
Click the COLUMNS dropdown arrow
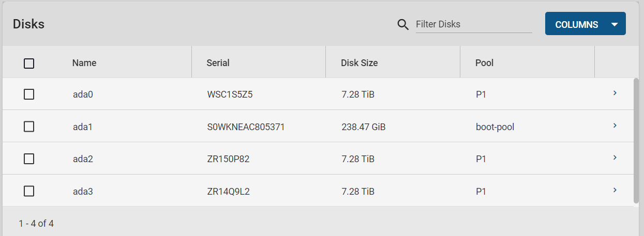pos(615,24)
